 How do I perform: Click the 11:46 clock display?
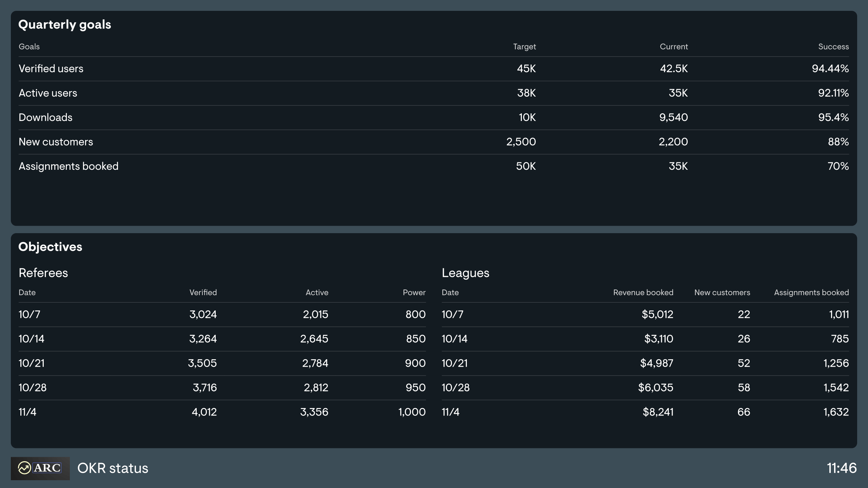842,468
